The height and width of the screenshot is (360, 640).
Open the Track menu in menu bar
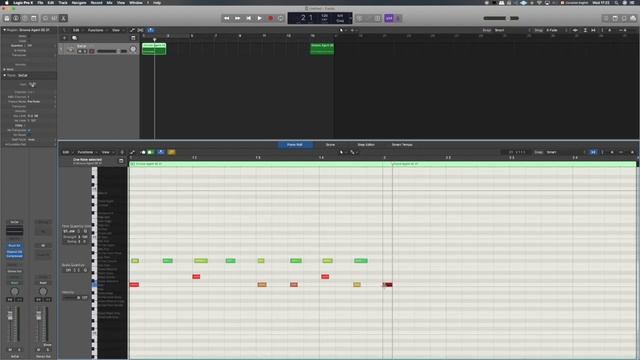pyautogui.click(x=63, y=2)
